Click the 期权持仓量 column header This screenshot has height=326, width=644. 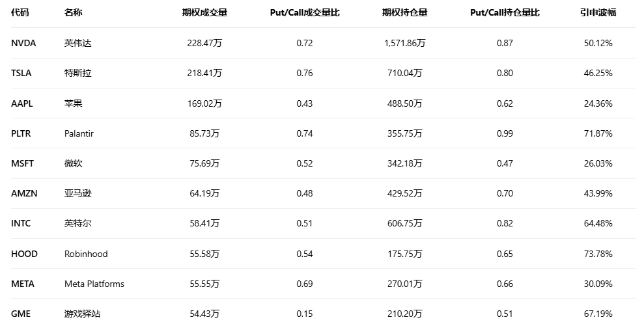[x=404, y=12]
